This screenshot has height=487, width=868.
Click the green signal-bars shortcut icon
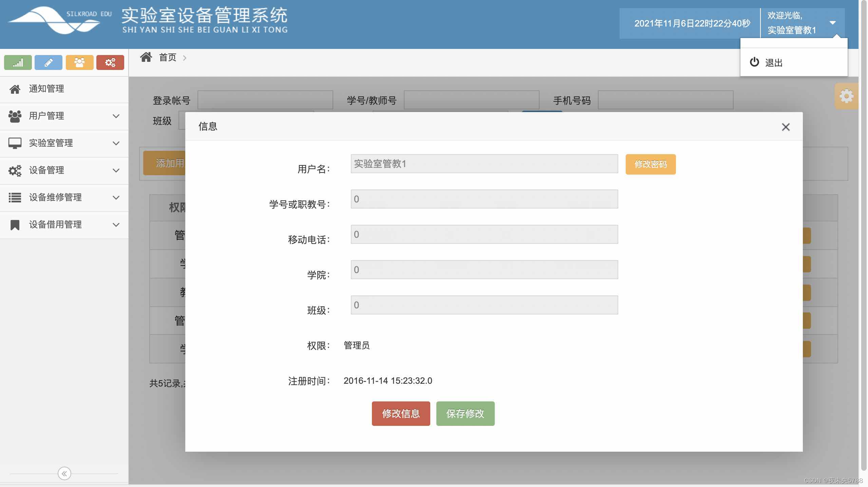pyautogui.click(x=18, y=62)
